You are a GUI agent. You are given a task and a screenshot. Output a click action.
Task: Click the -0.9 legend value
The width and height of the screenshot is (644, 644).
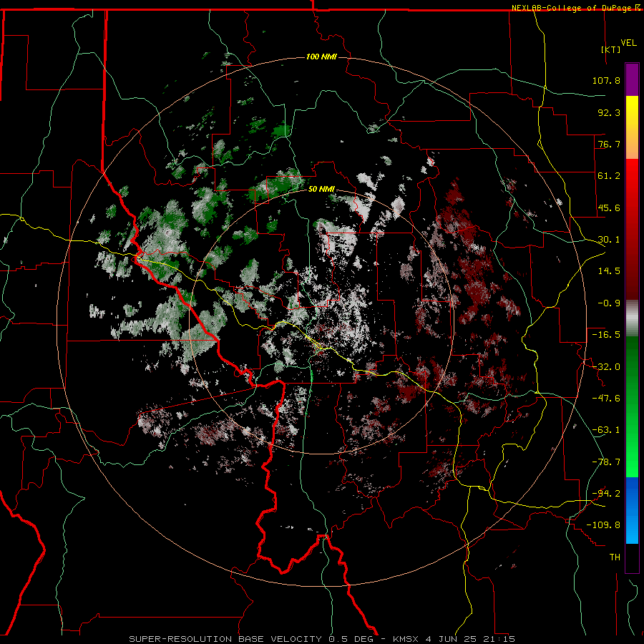coord(609,303)
